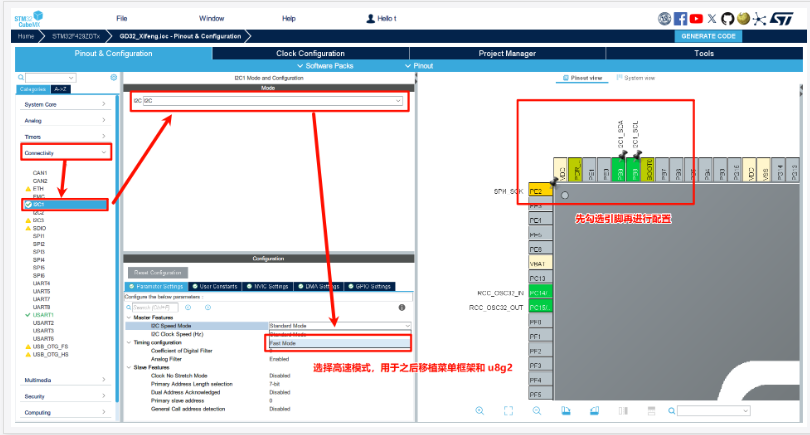Open the Facebook social link icon
Viewport: 810px width, 435px height.
[x=680, y=19]
